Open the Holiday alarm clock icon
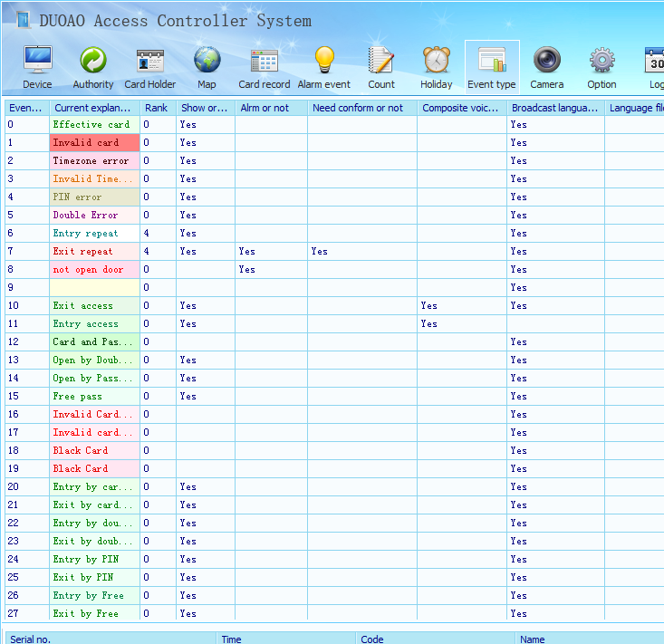This screenshot has width=664, height=644. [x=437, y=68]
